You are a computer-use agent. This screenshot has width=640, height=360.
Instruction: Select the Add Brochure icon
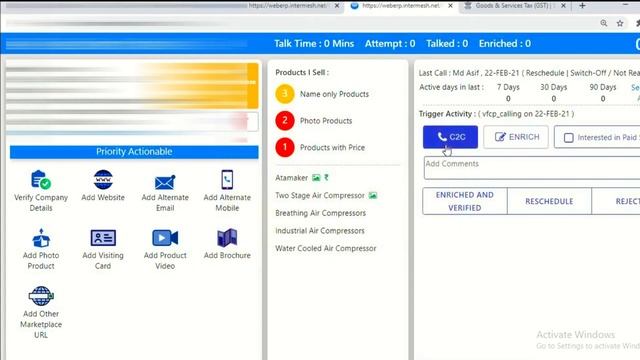(x=227, y=238)
